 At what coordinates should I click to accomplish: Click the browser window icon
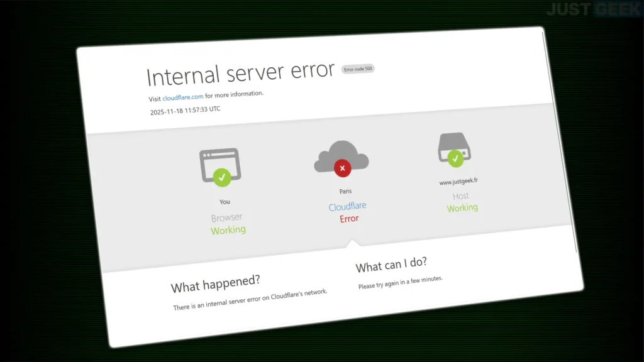[x=220, y=165]
